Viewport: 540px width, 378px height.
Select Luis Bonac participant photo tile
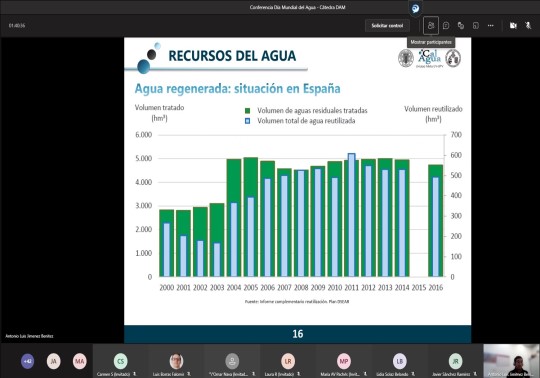tap(176, 361)
